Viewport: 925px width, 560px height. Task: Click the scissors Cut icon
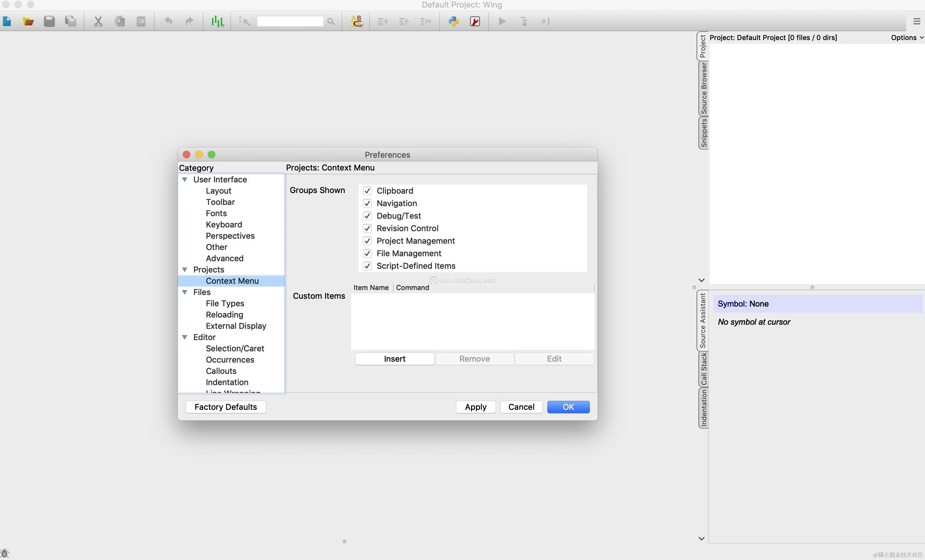[98, 21]
